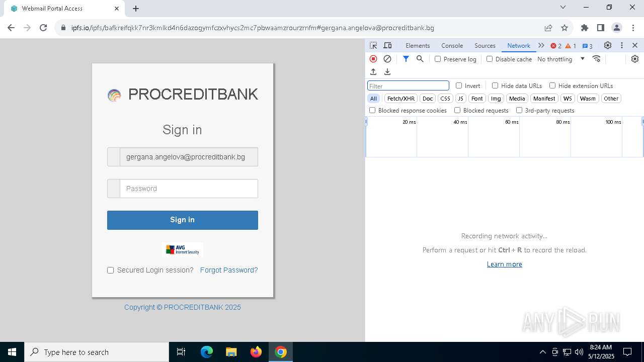
Task: Import HAR file upload icon
Action: tap(373, 72)
